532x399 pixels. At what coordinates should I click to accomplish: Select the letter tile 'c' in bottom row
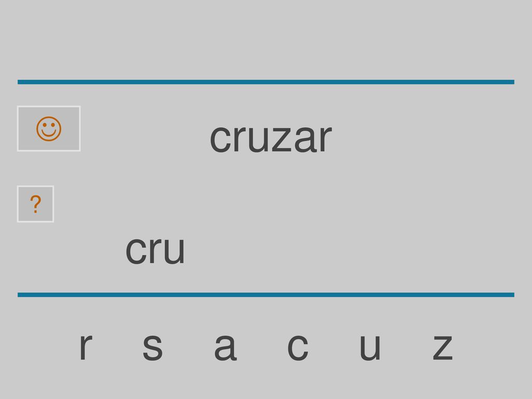pyautogui.click(x=298, y=347)
